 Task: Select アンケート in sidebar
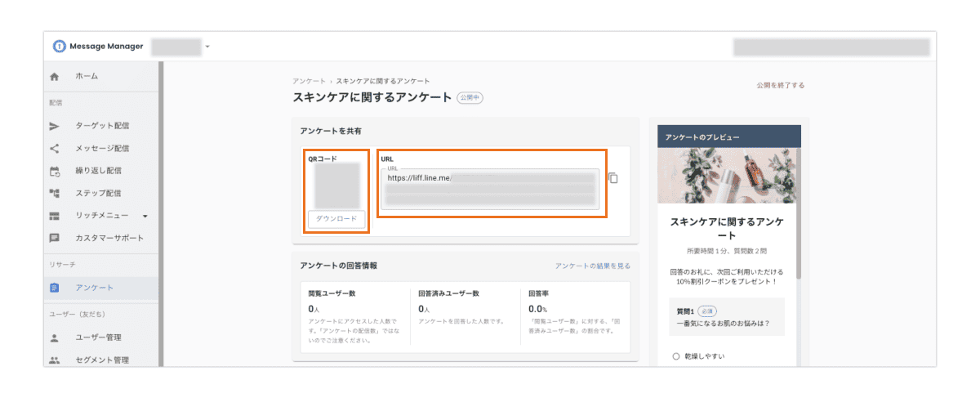[x=94, y=288]
